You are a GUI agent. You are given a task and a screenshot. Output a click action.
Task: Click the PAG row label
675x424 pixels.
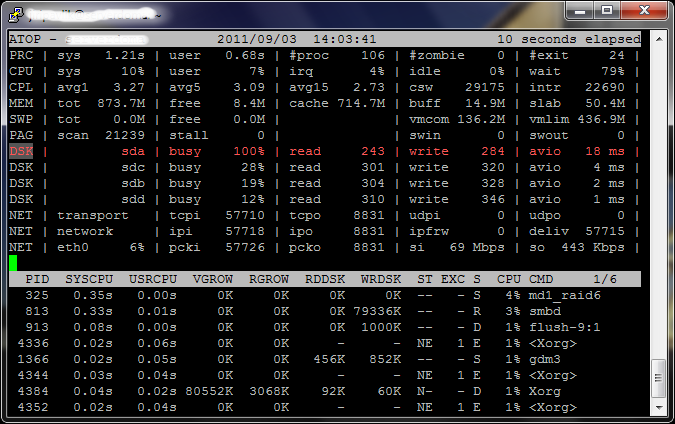coord(21,135)
